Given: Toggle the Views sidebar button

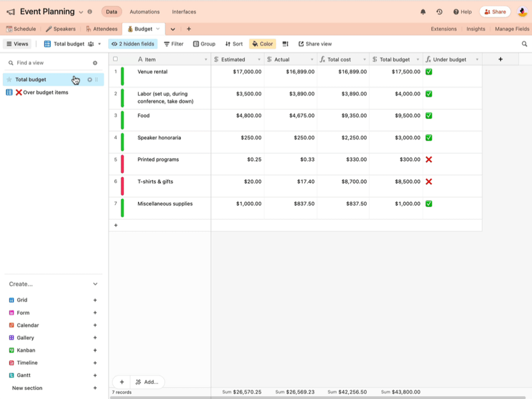Looking at the screenshot, I should [x=17, y=44].
